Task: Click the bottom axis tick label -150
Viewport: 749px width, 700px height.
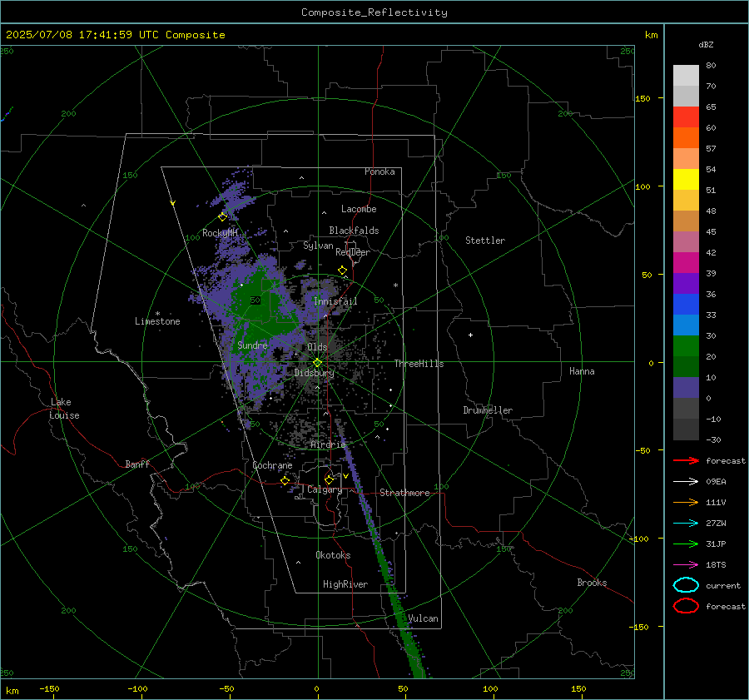Action: 49,688
